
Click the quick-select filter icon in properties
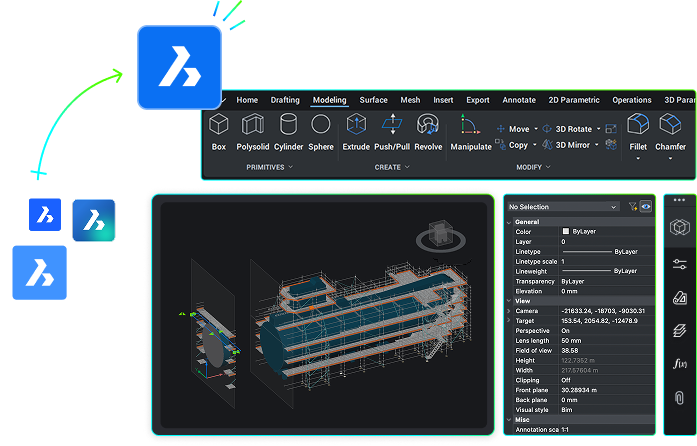pos(633,206)
